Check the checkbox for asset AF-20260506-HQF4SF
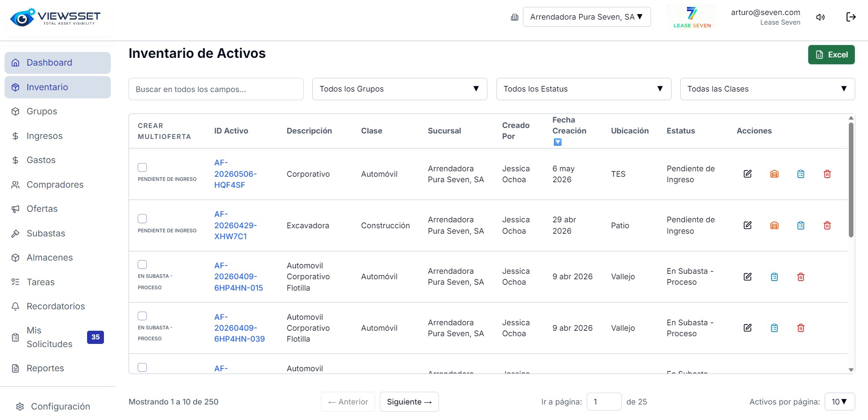 click(x=142, y=167)
